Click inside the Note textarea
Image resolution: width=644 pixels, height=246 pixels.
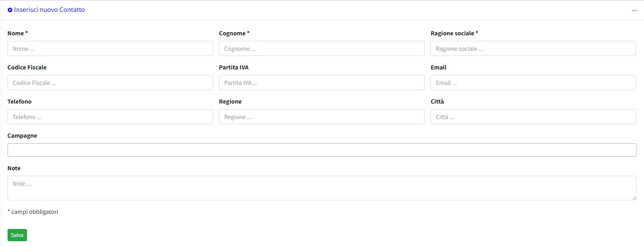pos(322,188)
